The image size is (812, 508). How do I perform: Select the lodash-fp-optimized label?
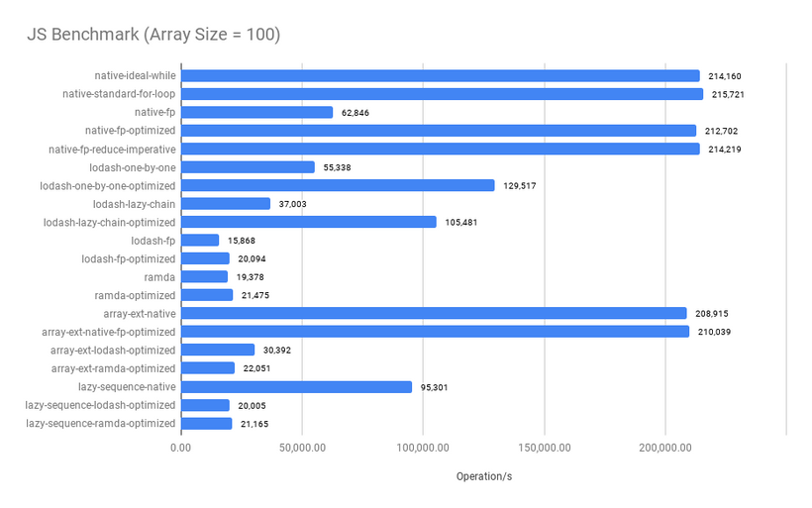pos(129,258)
